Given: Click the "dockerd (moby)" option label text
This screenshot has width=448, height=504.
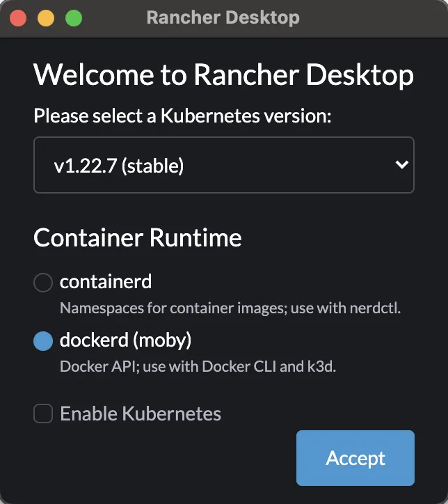Looking at the screenshot, I should (125, 340).
